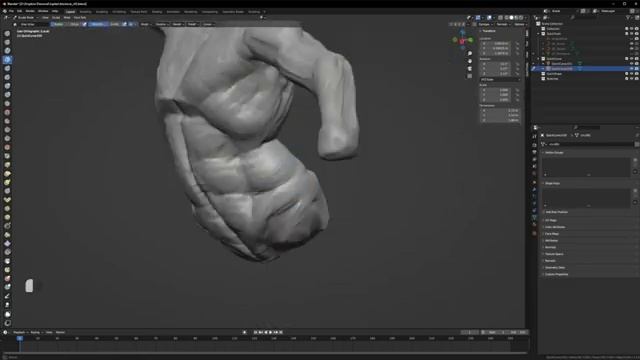Select the Clay brush tool

7,51
